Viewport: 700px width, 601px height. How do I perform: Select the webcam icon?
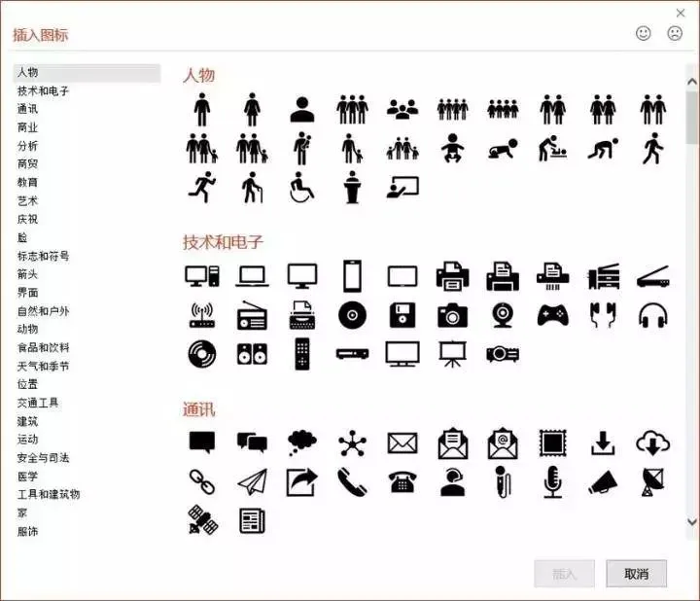(503, 315)
